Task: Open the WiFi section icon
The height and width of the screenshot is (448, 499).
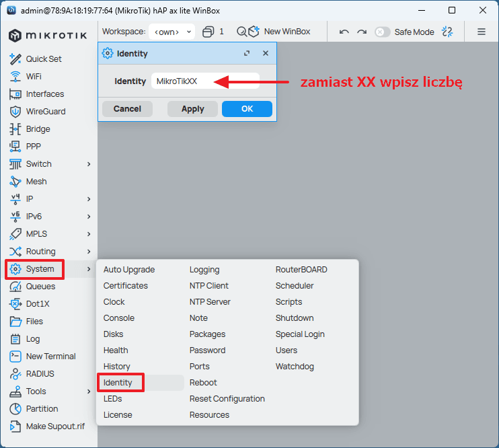Action: pyautogui.click(x=15, y=77)
